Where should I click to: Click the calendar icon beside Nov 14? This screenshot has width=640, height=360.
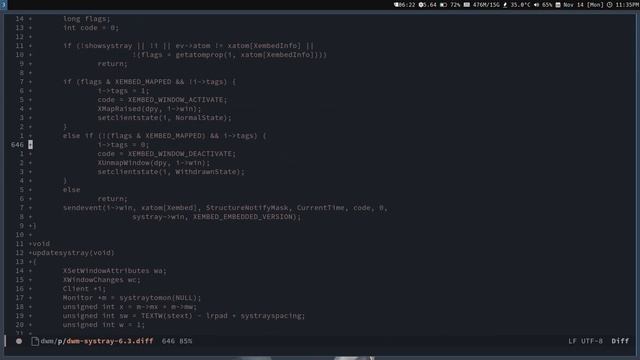[558, 5]
